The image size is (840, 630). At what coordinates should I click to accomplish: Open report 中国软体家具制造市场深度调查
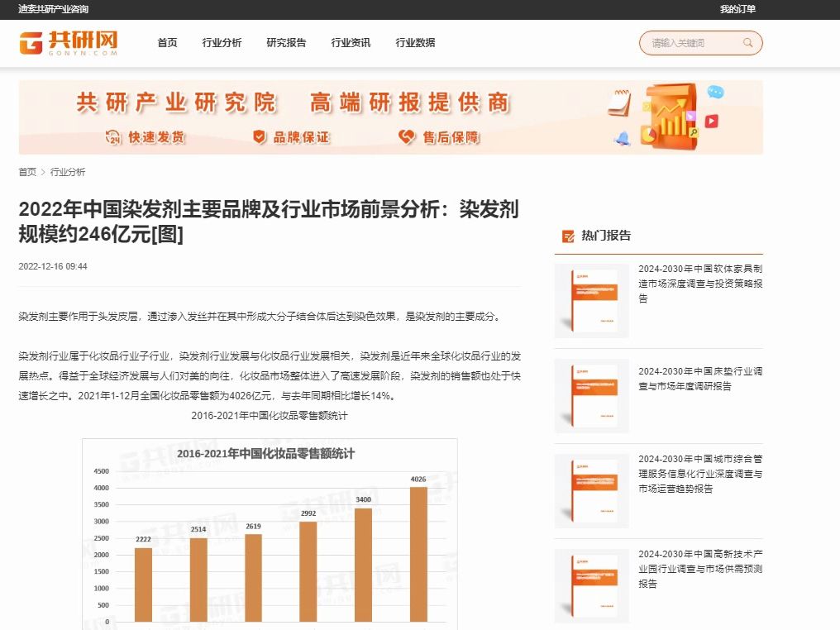click(700, 284)
